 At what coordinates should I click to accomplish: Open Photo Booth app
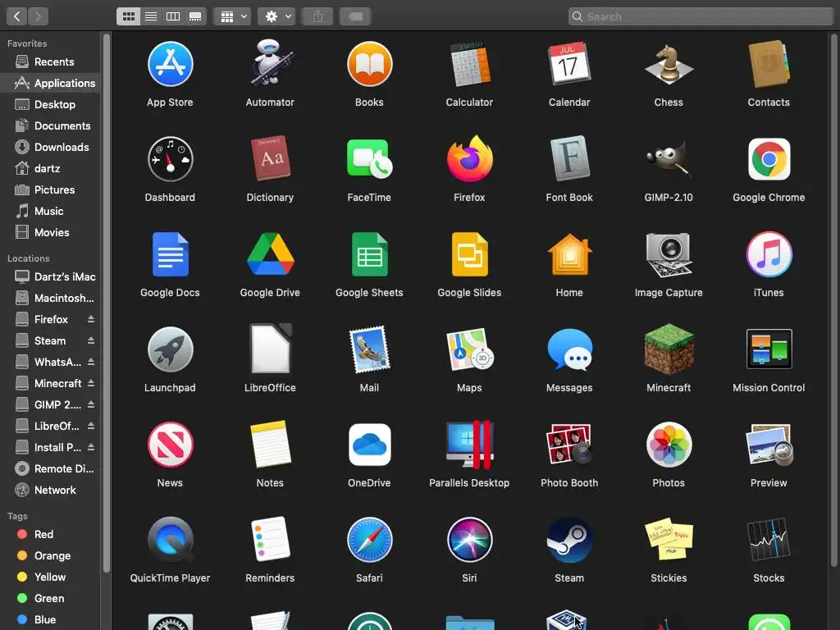click(569, 445)
